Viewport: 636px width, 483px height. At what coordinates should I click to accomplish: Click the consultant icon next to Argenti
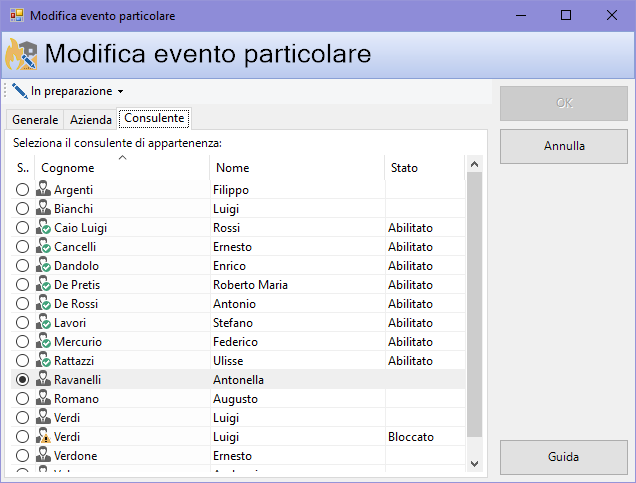click(x=43, y=189)
